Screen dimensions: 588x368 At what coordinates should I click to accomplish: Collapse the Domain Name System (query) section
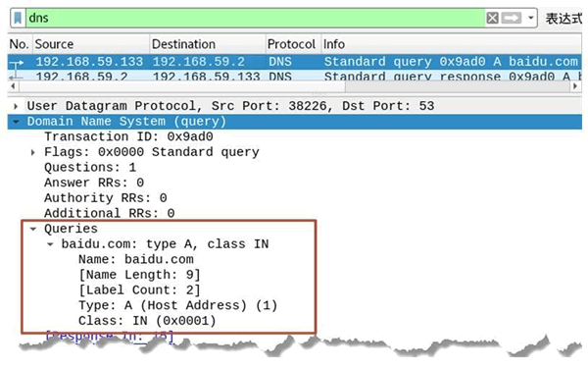16,122
